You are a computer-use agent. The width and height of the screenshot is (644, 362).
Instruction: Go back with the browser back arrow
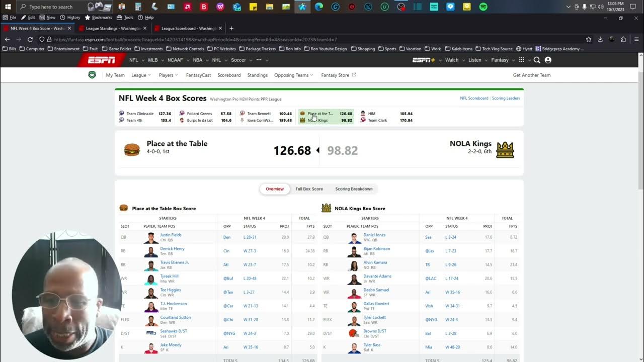pos(7,39)
